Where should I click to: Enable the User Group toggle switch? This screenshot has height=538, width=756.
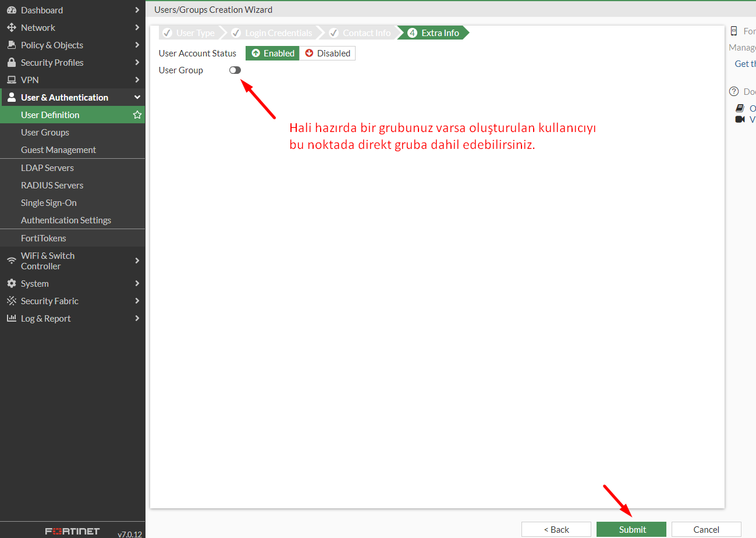coord(235,70)
